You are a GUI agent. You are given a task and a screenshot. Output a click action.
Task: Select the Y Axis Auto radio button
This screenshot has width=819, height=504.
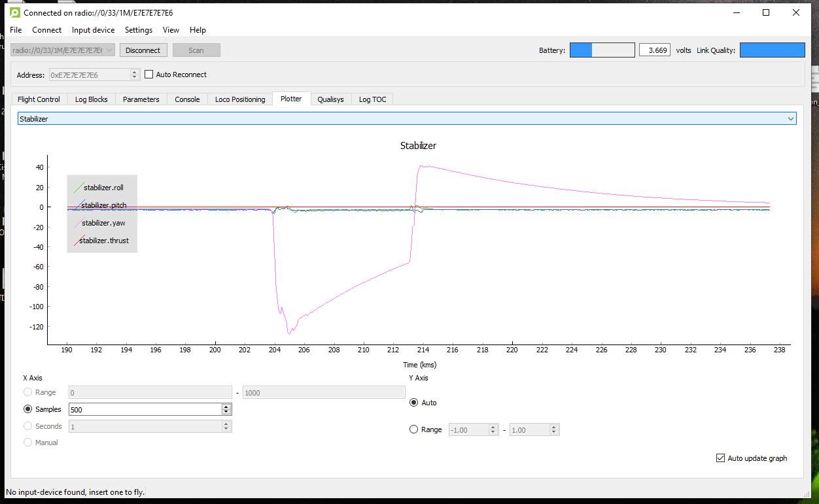point(413,403)
